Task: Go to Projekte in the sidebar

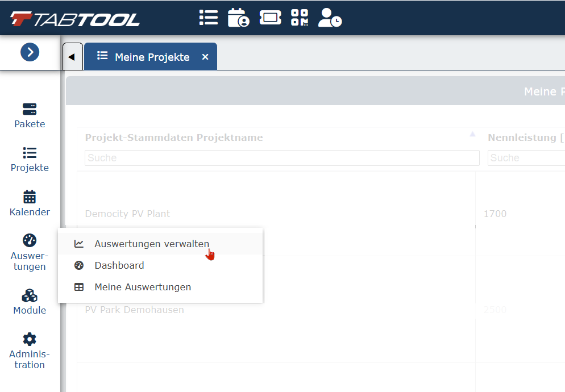Action: click(x=30, y=160)
